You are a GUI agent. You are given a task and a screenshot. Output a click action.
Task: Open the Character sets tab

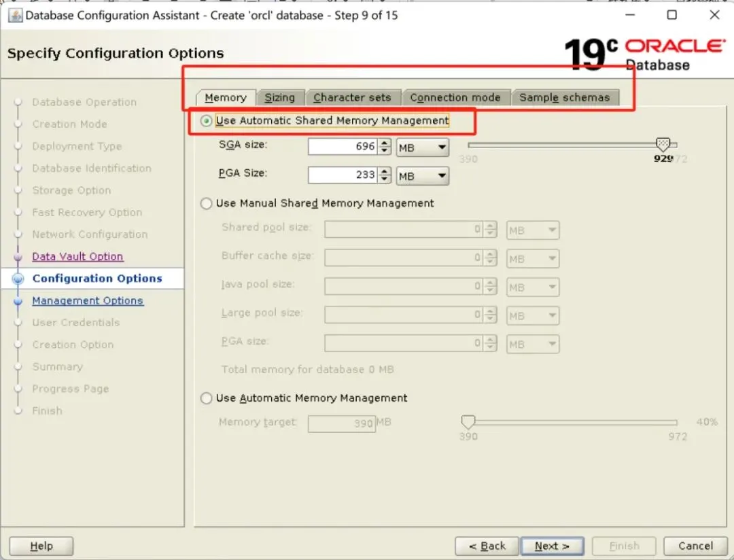click(352, 97)
